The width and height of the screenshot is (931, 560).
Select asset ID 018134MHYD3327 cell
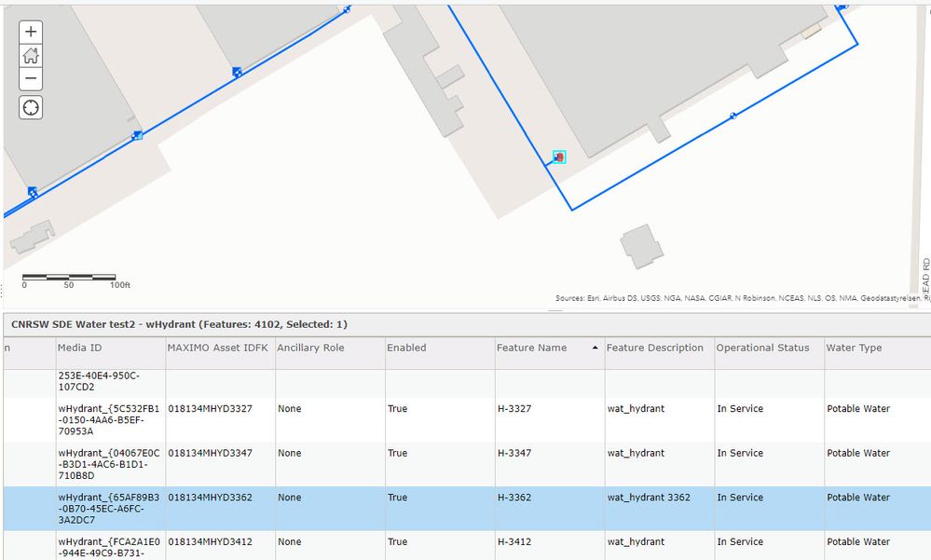211,408
